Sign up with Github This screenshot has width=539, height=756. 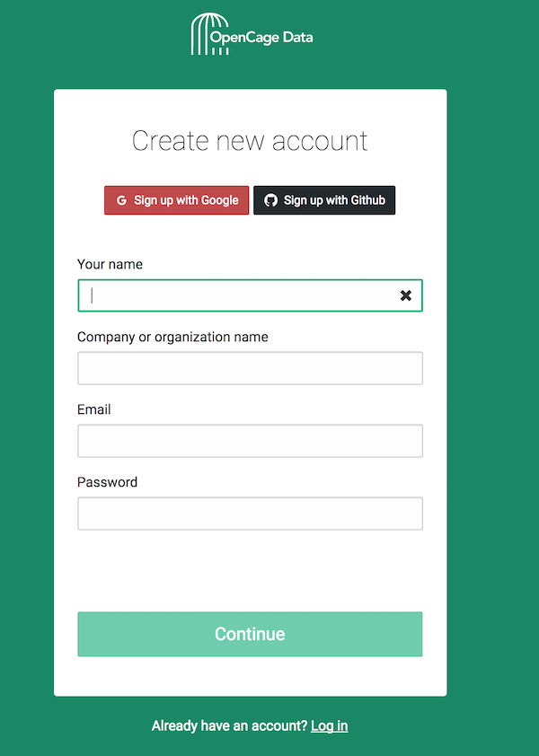click(x=324, y=200)
